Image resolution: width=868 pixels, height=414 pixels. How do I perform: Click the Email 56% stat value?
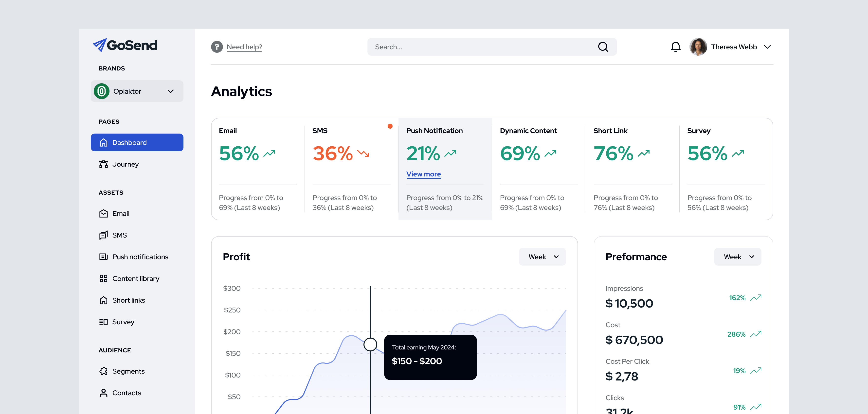pos(239,154)
